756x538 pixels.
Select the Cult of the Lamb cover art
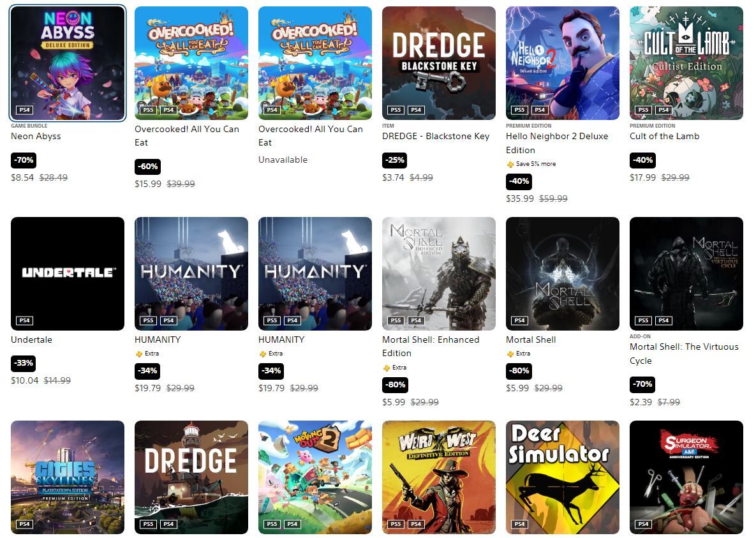pyautogui.click(x=686, y=63)
